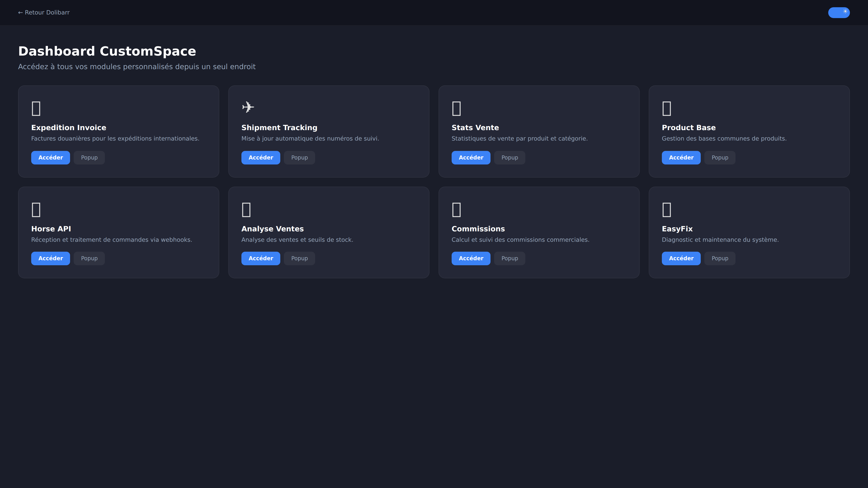Click the Stats Vente card icon

point(456,108)
